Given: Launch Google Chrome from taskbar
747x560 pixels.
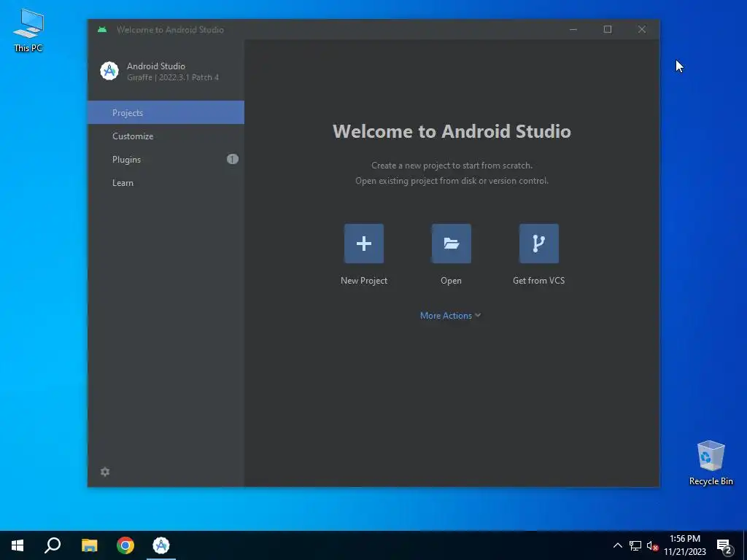Looking at the screenshot, I should (125, 545).
